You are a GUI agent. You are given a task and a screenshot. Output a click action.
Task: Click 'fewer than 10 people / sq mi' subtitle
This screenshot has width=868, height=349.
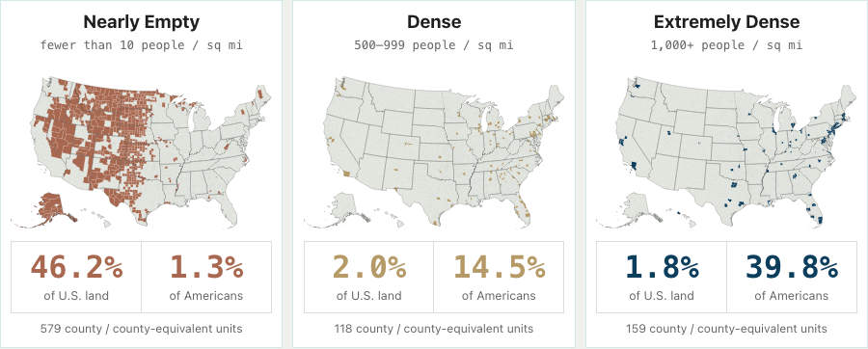click(141, 44)
